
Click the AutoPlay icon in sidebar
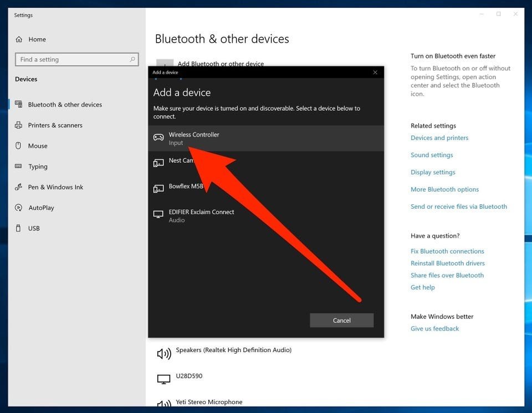pyautogui.click(x=18, y=208)
